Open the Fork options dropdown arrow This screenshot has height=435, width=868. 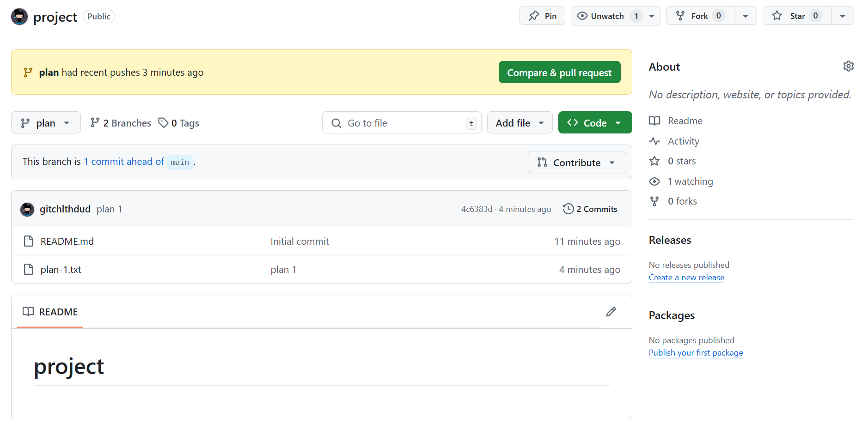[x=746, y=16]
